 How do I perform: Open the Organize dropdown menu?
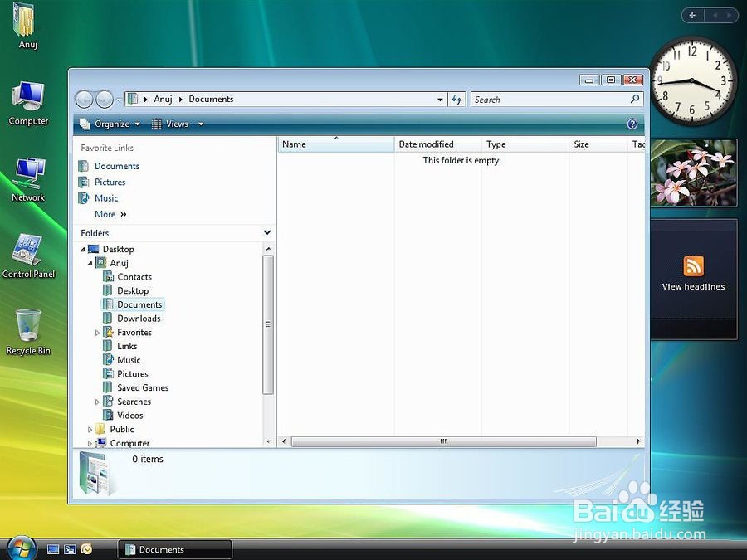pos(110,124)
